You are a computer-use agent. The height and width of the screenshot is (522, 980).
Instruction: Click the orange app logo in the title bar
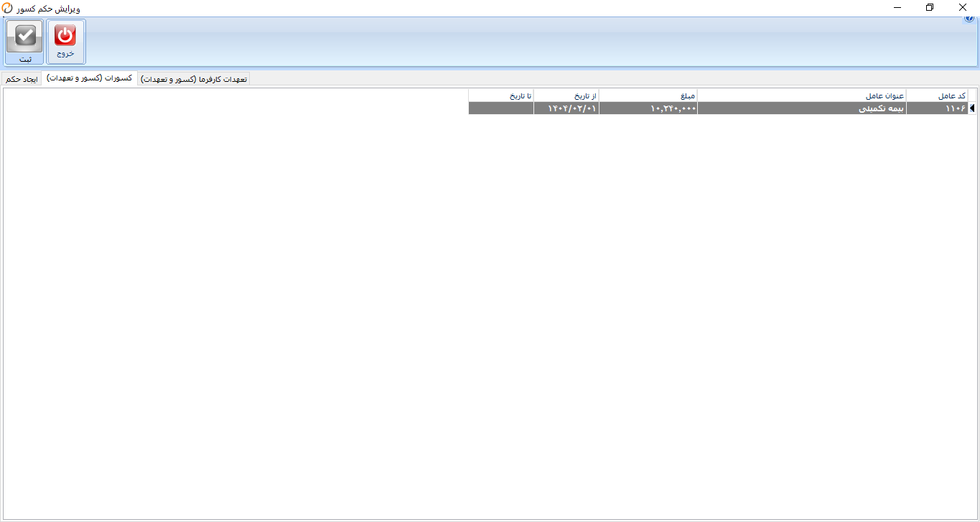coord(7,7)
